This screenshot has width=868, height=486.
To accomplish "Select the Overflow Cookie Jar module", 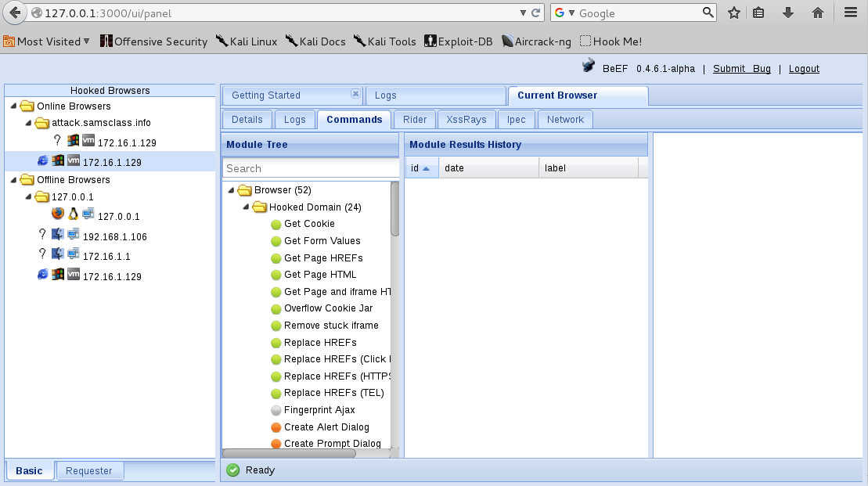I will (x=328, y=308).
